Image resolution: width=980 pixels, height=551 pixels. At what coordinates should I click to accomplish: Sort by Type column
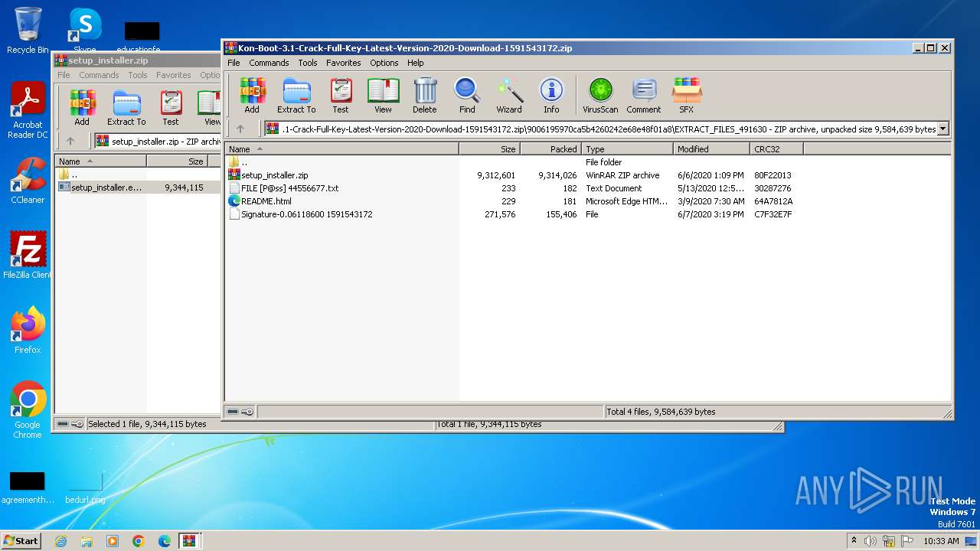(x=627, y=149)
